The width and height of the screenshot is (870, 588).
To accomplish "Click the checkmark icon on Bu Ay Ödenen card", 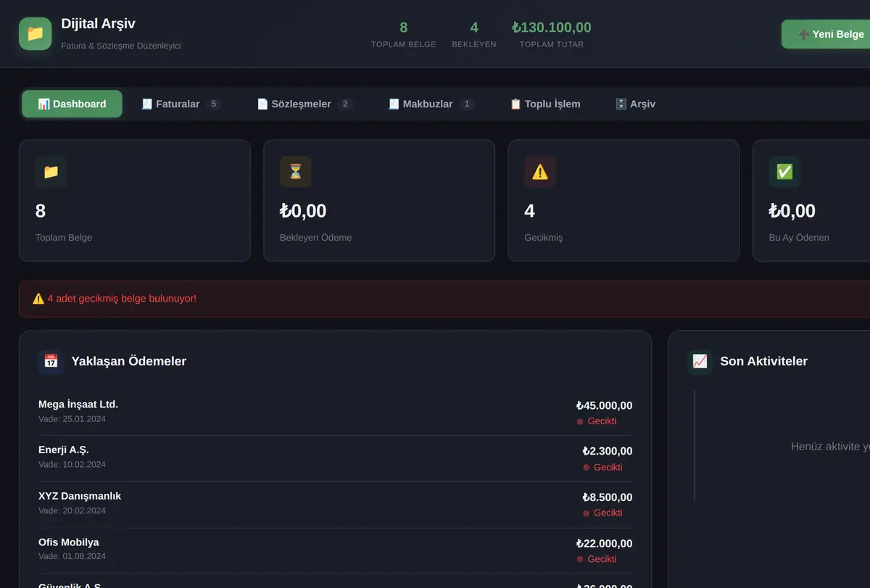I will (x=784, y=172).
